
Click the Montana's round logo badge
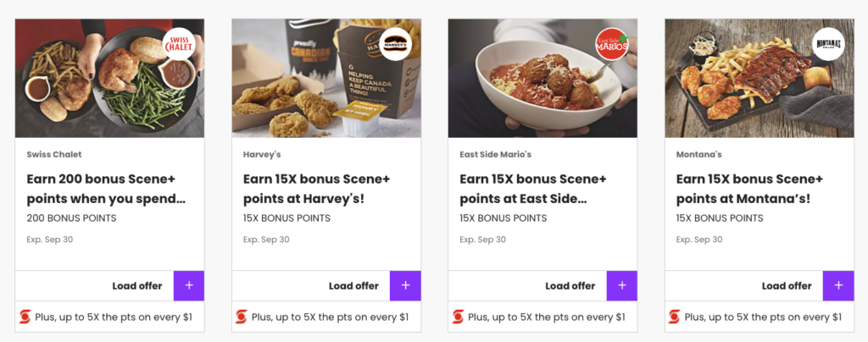[829, 44]
